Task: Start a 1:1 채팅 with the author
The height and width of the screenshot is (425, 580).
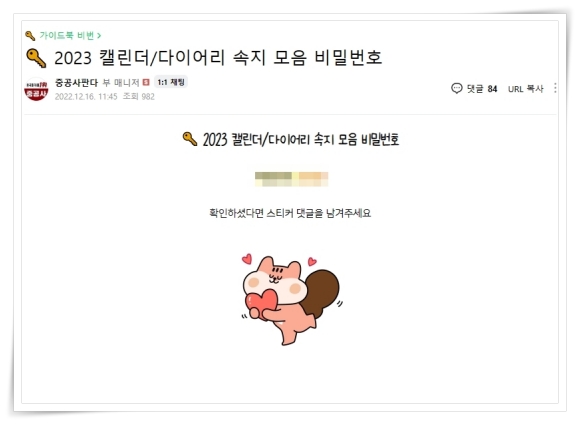Action: click(171, 82)
